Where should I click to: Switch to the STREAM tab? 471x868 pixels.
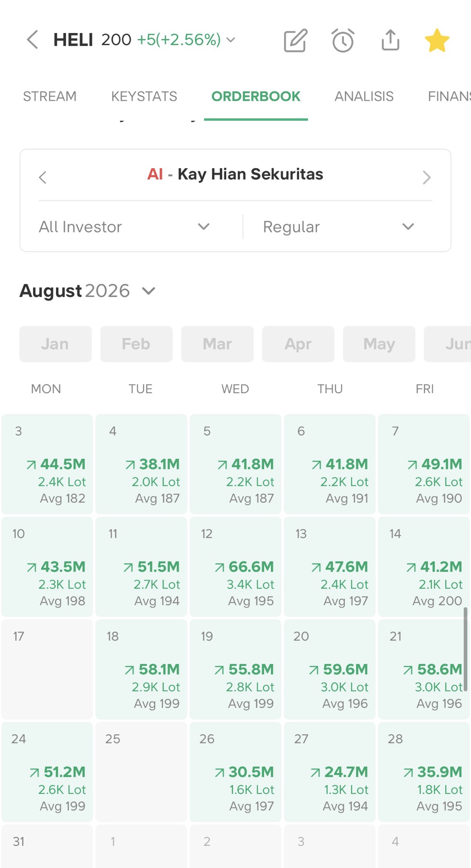(x=50, y=96)
